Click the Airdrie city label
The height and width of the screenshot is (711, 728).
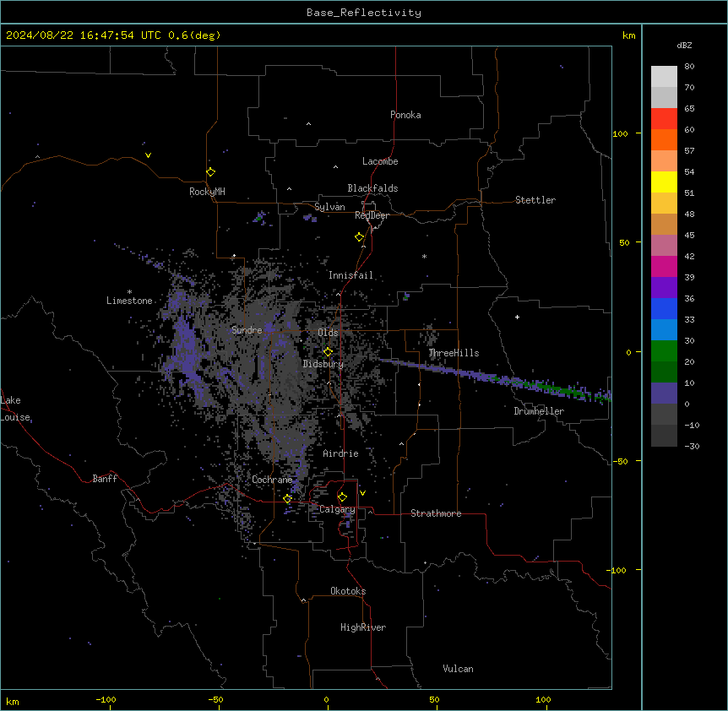pos(340,453)
